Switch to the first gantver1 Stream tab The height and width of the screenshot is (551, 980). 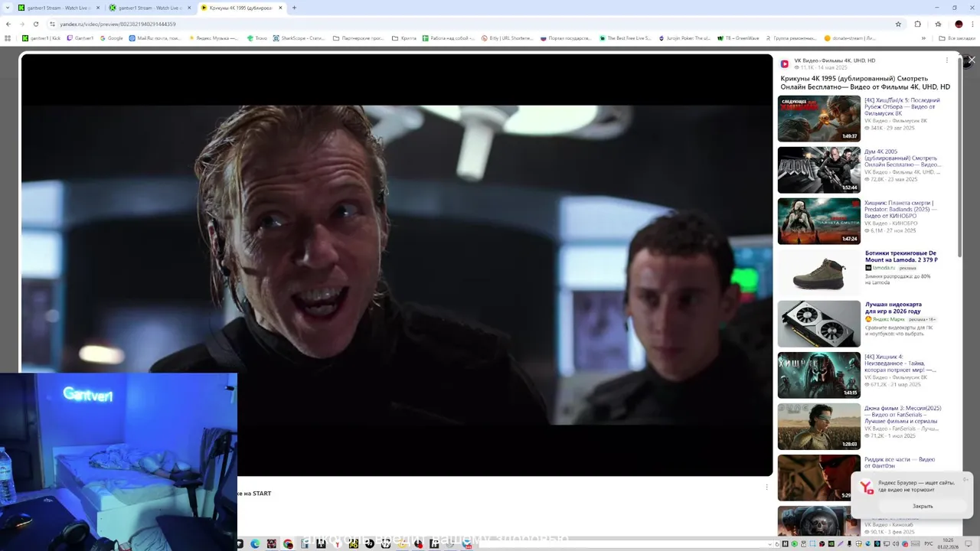58,8
